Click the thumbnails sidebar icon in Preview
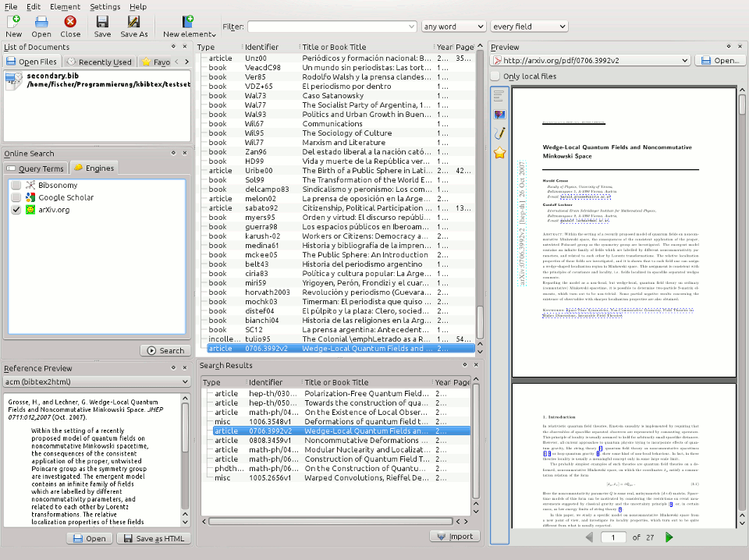 coord(499,115)
